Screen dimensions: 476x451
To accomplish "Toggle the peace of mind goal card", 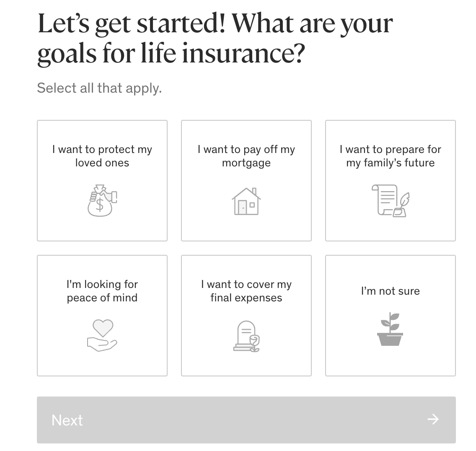I will point(102,316).
